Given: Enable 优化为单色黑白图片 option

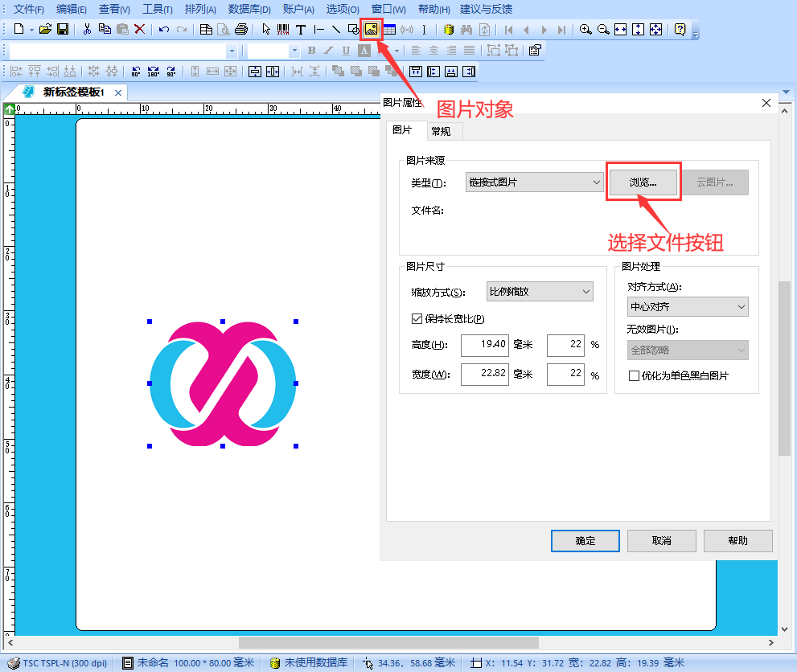Looking at the screenshot, I should point(635,375).
